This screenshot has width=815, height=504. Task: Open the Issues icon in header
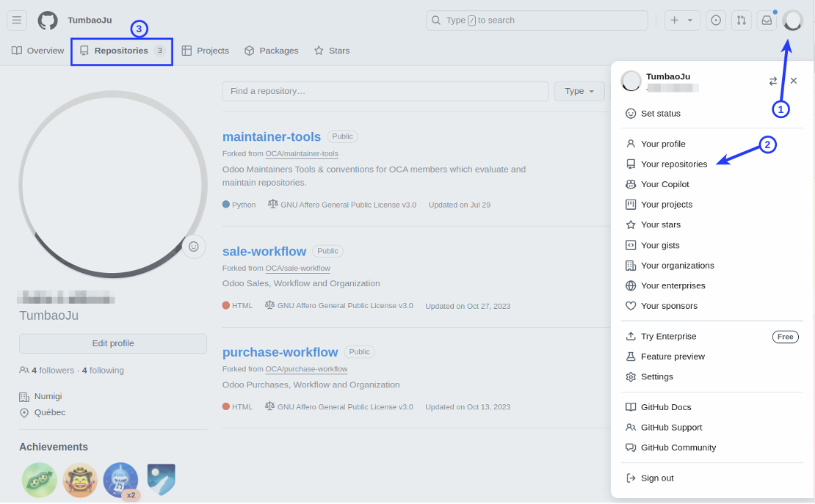[716, 21]
